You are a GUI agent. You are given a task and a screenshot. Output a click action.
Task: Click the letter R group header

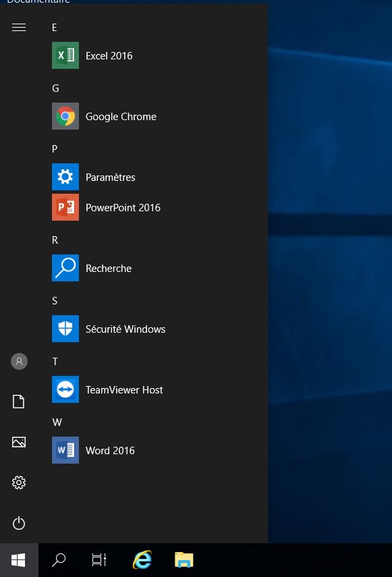point(55,240)
